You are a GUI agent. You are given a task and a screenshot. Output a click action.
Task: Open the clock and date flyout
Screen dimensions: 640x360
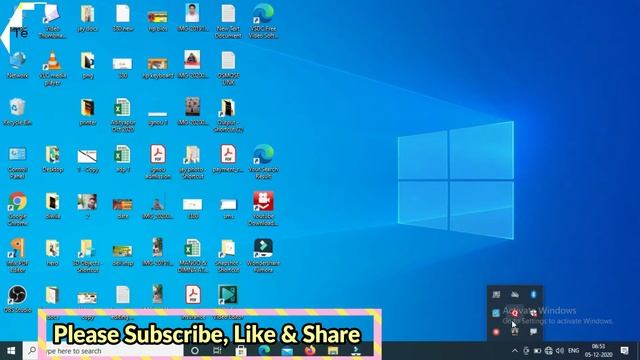[x=598, y=351]
